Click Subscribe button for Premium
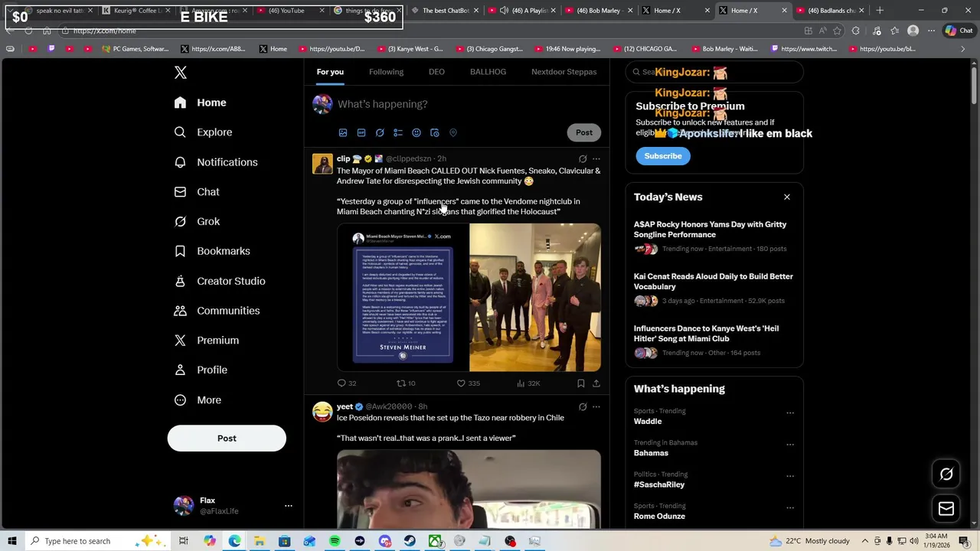980x551 pixels. click(663, 156)
